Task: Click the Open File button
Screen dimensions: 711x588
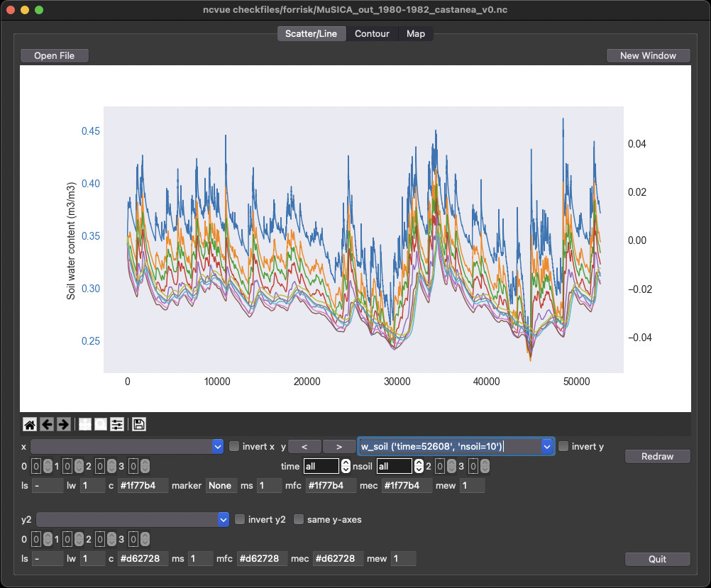Action: (x=55, y=56)
